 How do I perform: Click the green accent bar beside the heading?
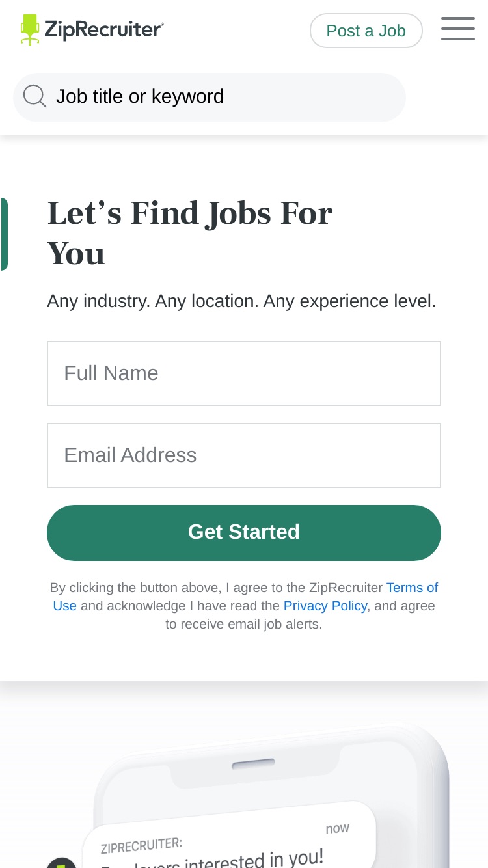(4, 234)
